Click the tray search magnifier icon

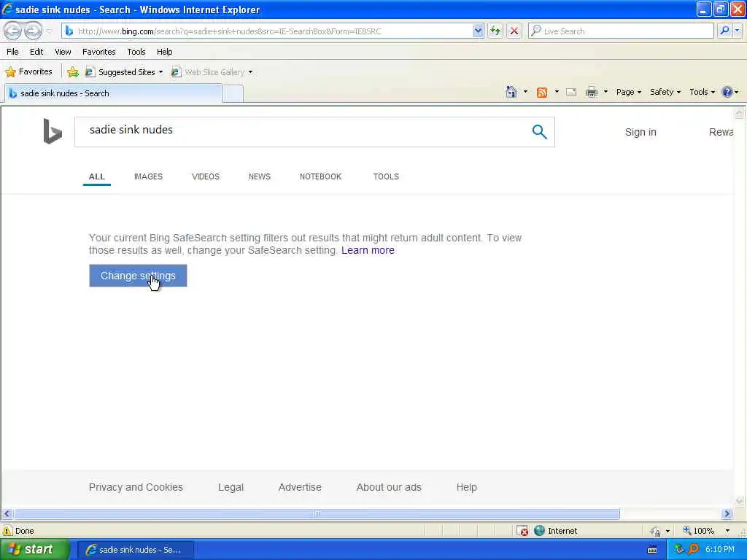693,549
